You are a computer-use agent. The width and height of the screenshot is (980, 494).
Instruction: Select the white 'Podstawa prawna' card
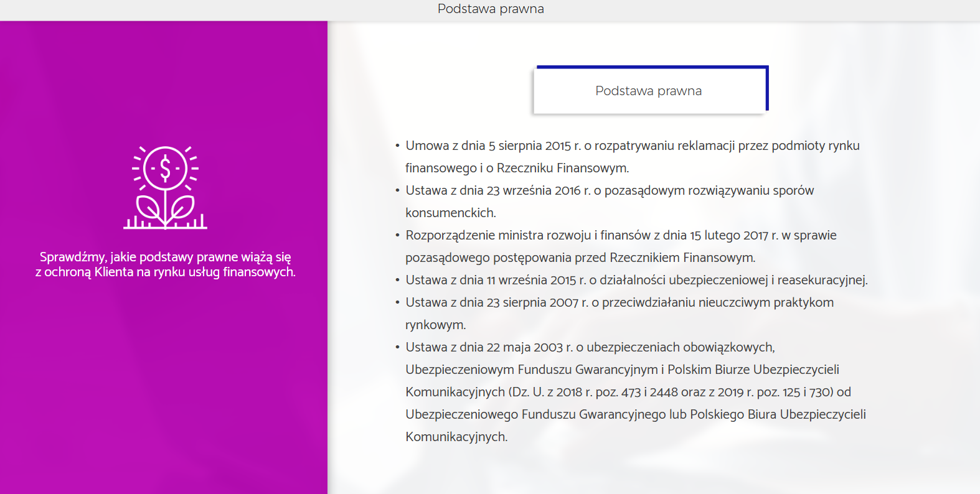[648, 91]
